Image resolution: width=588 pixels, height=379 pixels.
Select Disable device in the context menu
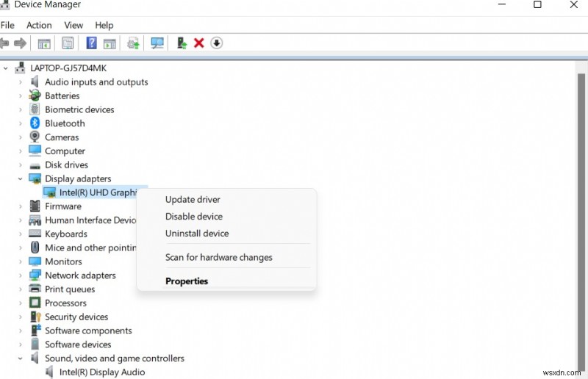click(x=193, y=217)
